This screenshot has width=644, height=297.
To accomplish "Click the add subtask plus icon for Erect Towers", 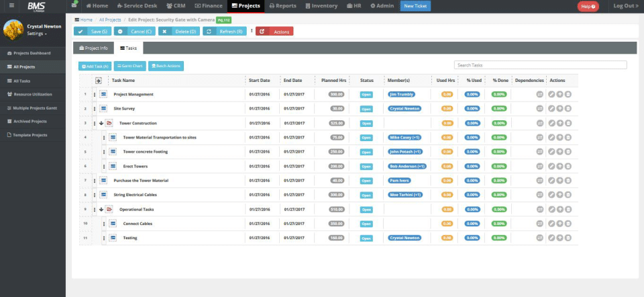I will 559,166.
